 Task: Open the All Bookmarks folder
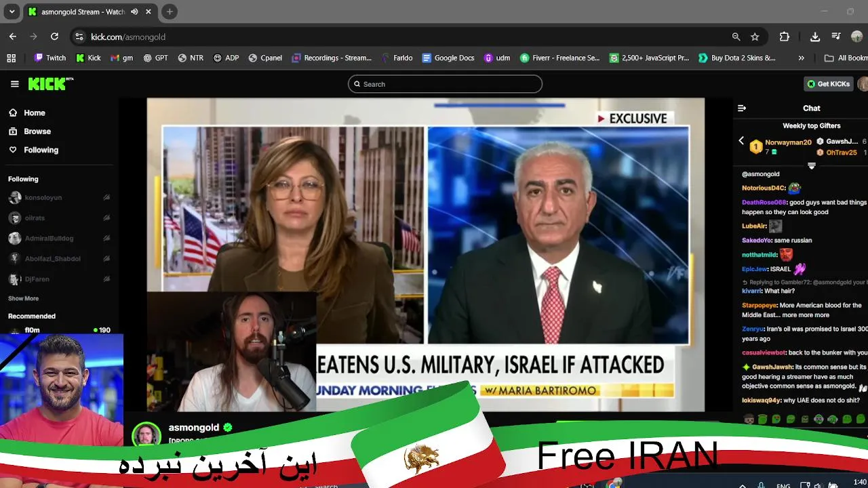pyautogui.click(x=846, y=58)
